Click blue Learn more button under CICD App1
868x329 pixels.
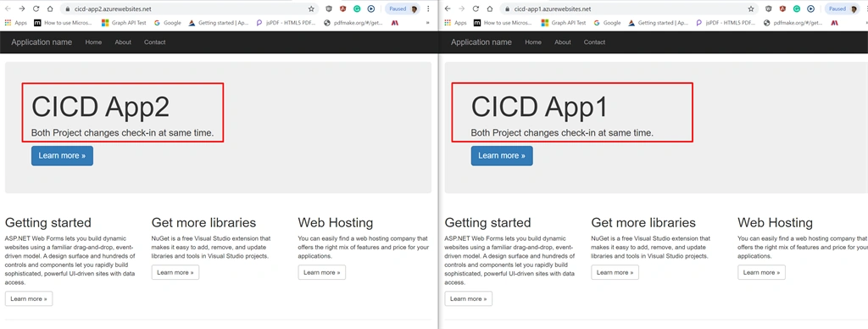[502, 156]
